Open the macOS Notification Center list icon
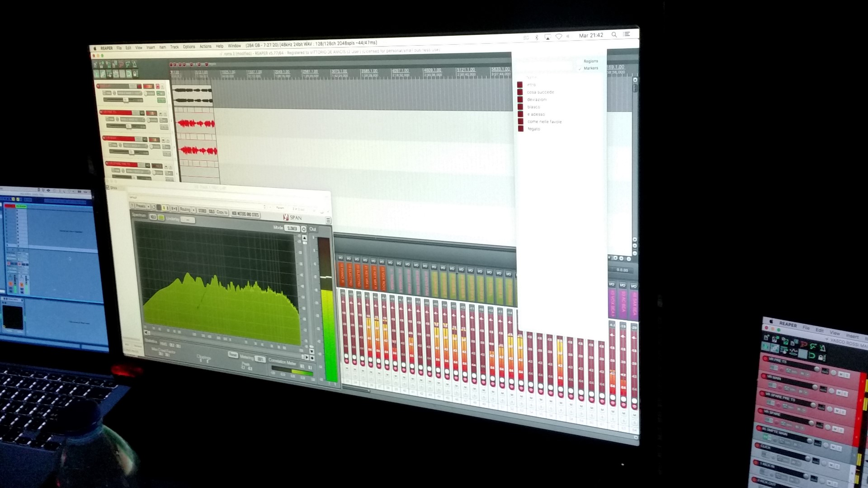 tap(627, 34)
